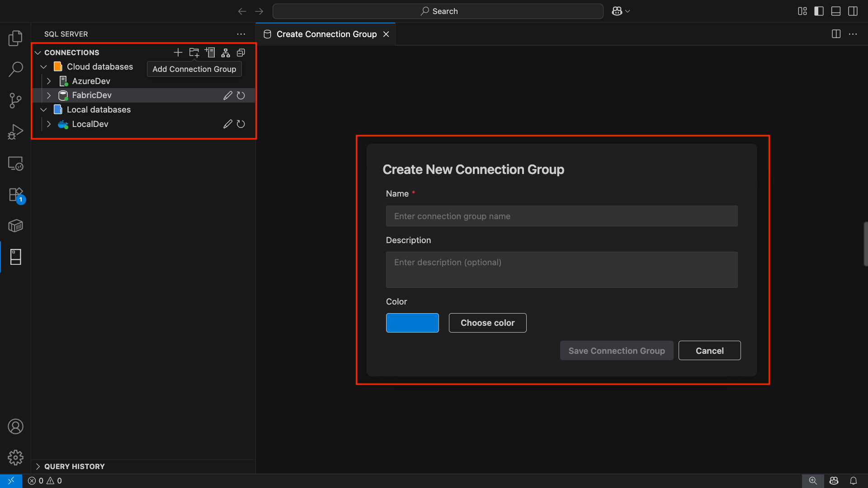
Task: Open editor more actions menu
Action: pyautogui.click(x=853, y=34)
